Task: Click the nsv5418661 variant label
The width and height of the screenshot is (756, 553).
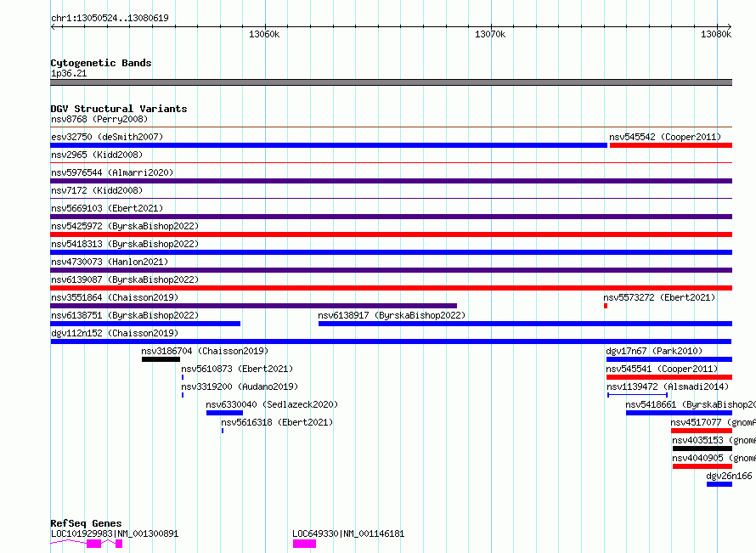Action: [x=691, y=404]
